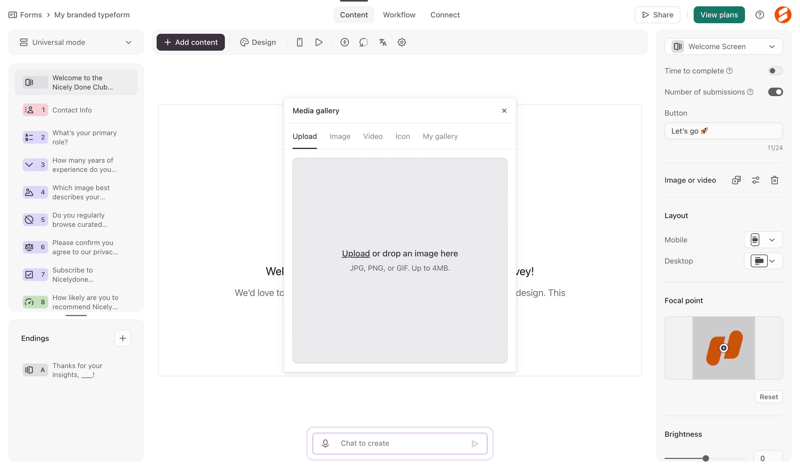Viewport: 800px width, 470px height.
Task: Open the help question mark icon
Action: (760, 15)
